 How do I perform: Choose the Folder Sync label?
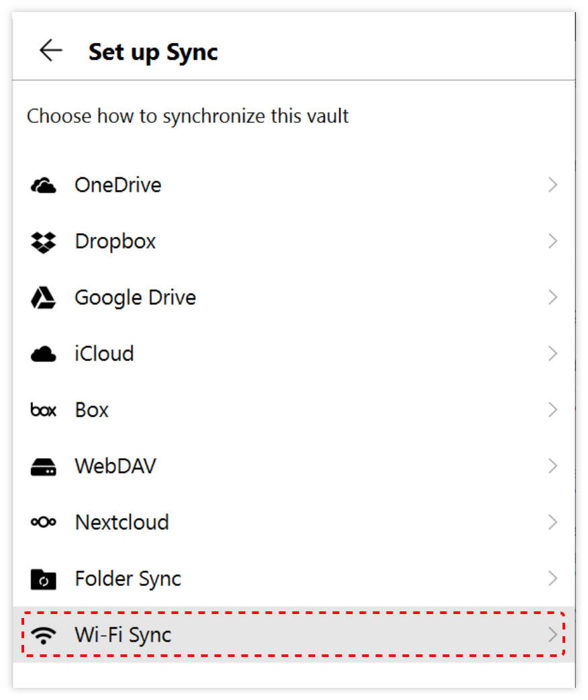(x=128, y=580)
